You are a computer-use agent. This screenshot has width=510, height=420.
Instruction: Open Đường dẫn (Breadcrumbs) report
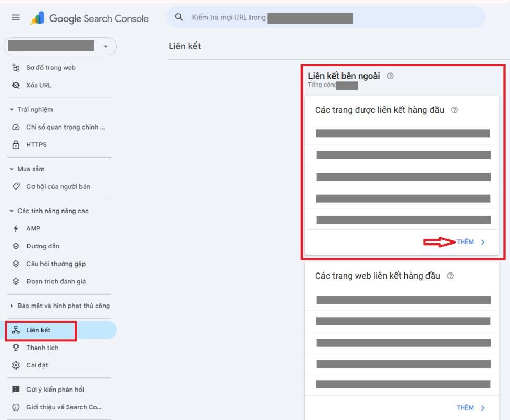[x=41, y=246]
